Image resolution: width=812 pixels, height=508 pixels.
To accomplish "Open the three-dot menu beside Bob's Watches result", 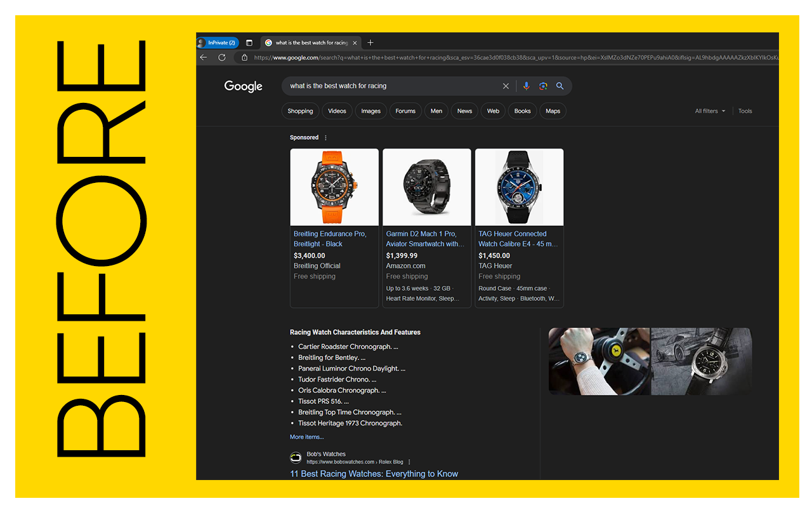I will pos(409,462).
